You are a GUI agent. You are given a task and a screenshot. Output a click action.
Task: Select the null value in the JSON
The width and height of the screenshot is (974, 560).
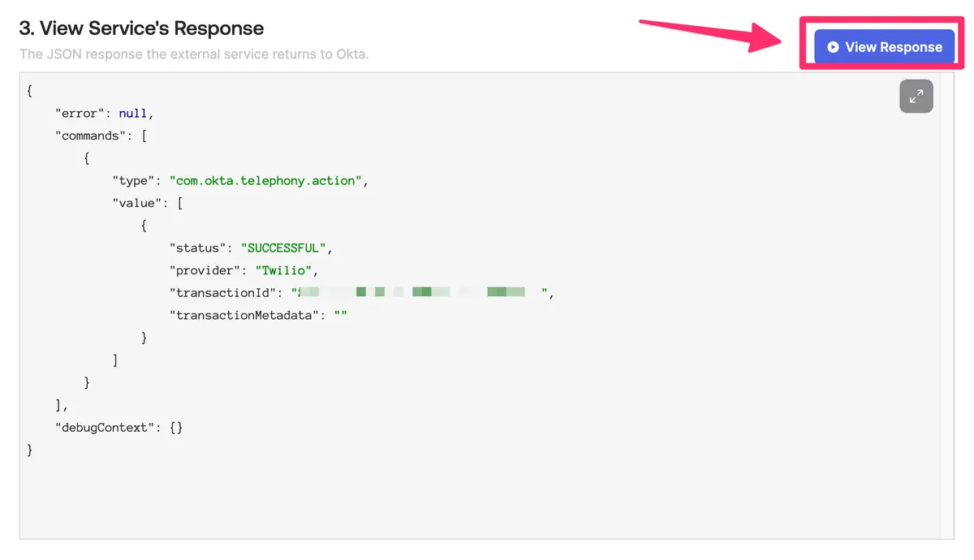pos(133,114)
